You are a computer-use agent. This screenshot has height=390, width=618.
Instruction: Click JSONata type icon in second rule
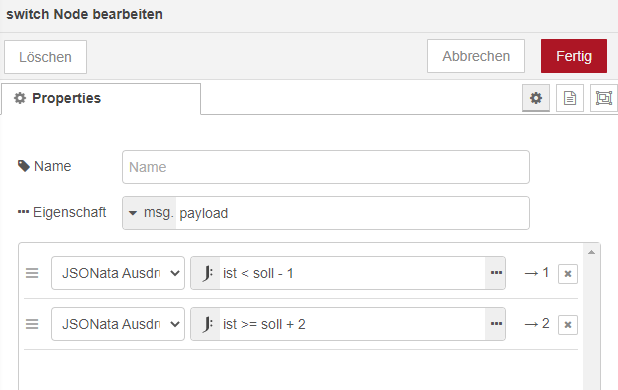pos(206,324)
